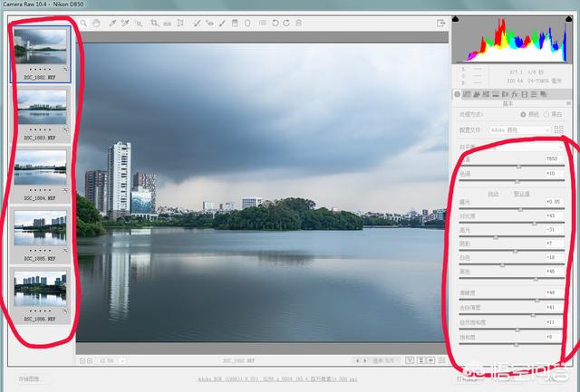Screen dimensions: 580x392
Task: Select the 颜色 (Color) treatment radio button
Action: click(x=523, y=114)
